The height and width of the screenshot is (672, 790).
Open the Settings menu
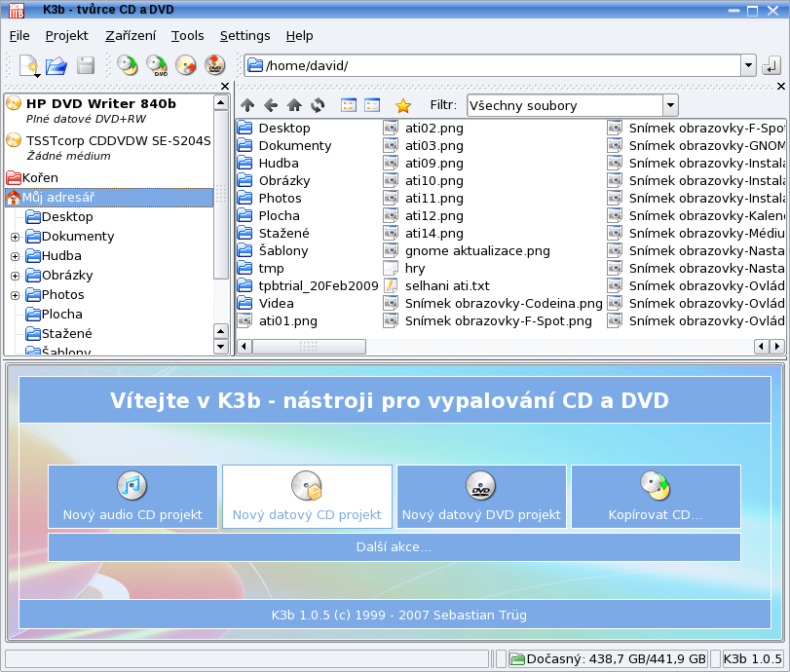click(245, 36)
